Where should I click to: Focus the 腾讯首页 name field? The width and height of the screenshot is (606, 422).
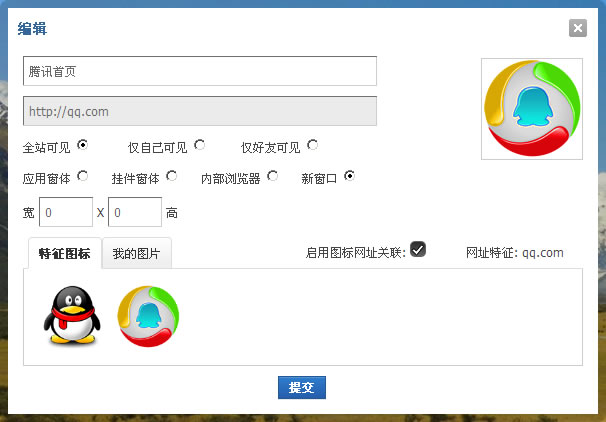point(200,71)
